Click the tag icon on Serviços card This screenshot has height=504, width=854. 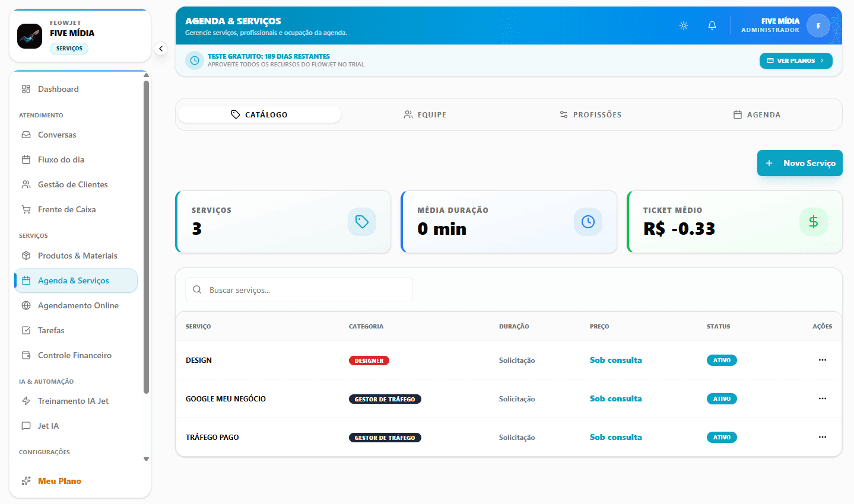tap(362, 222)
